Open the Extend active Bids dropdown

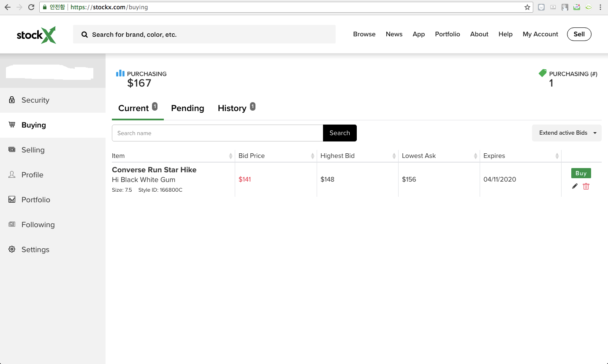[567, 133]
